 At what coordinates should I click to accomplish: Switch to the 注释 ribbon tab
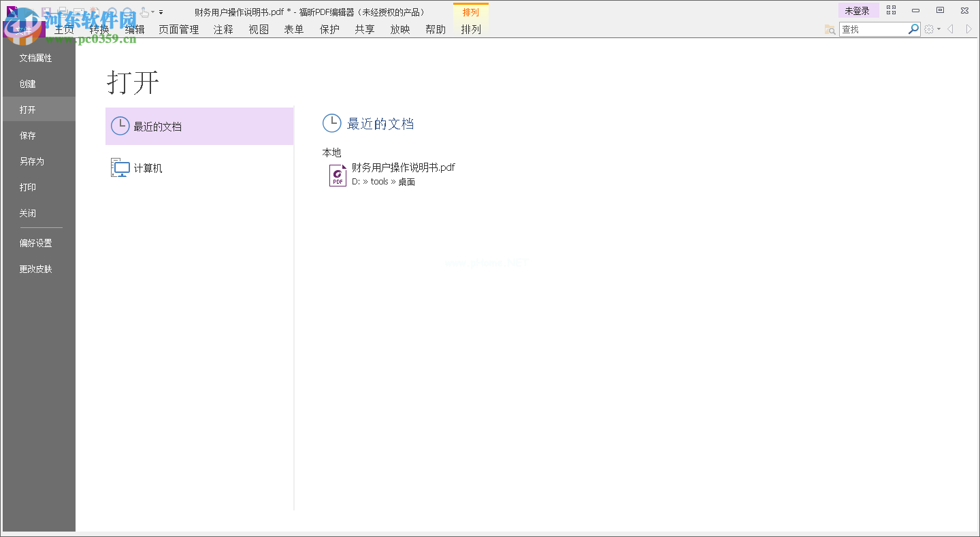223,29
